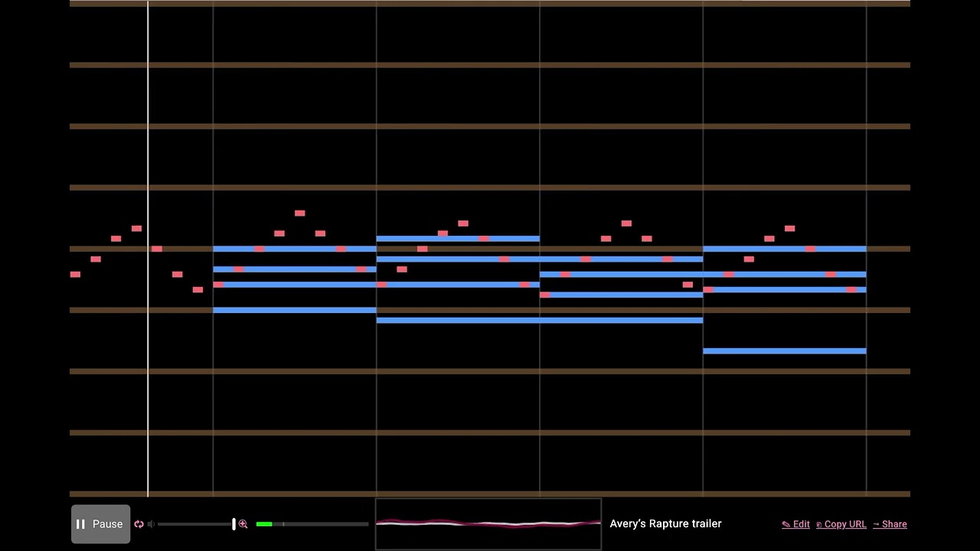Select the lowest blue note in the last bar
Screen dimensions: 980x551
tap(785, 351)
